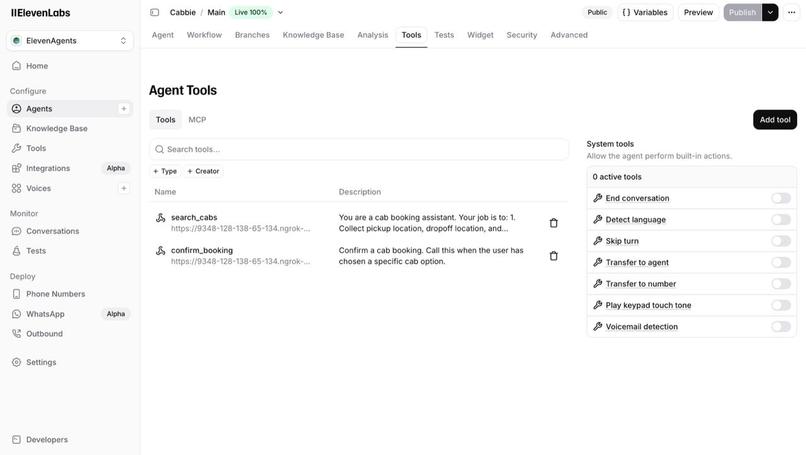The image size is (806, 455).
Task: Open the more options ellipsis menu
Action: click(791, 12)
